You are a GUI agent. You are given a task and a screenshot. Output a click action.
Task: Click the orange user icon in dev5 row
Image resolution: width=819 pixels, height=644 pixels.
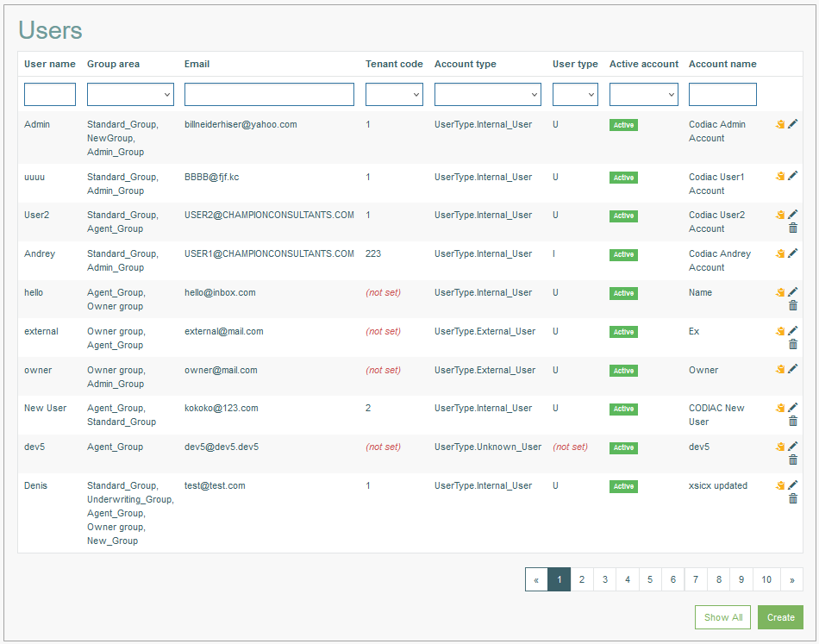[x=780, y=446]
